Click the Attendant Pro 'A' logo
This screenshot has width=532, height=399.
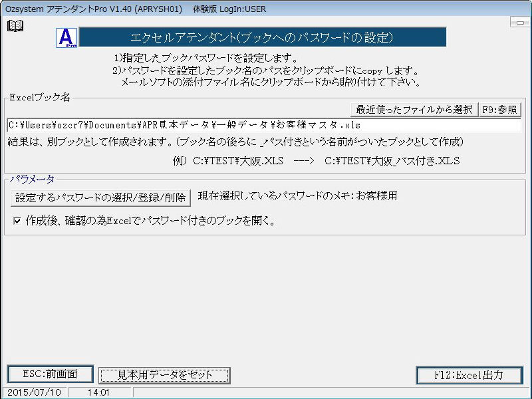66,38
